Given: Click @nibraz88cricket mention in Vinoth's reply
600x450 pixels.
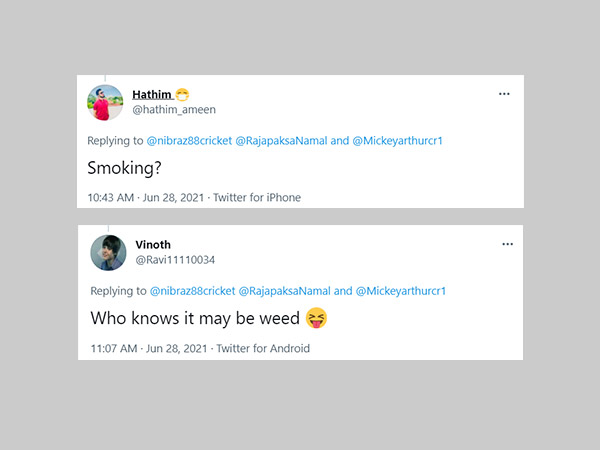Looking at the screenshot, I should coord(191,291).
